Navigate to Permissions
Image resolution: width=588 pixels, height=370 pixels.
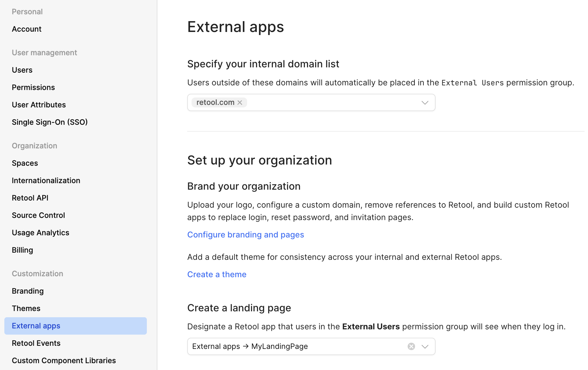(33, 88)
